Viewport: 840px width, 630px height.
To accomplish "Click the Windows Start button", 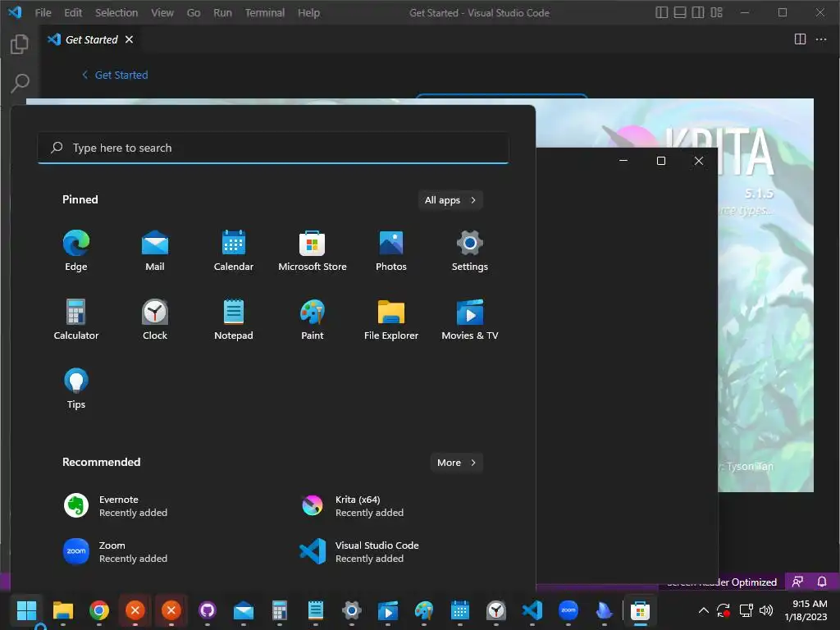I will pyautogui.click(x=26, y=610).
